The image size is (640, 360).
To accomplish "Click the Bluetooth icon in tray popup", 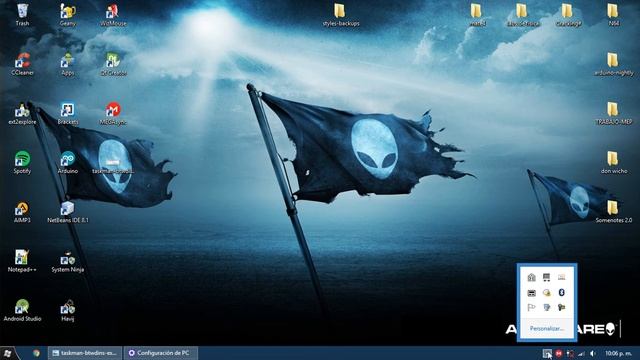I will coord(562,292).
